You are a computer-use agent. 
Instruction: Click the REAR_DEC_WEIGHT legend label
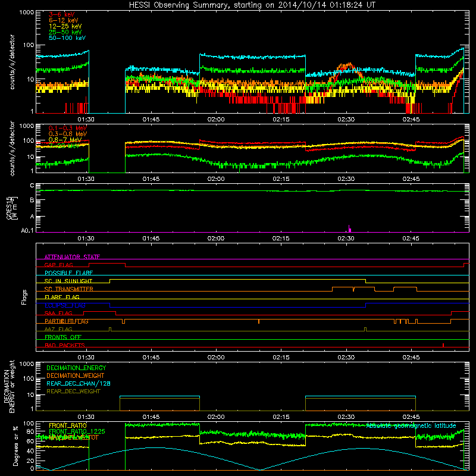73,392
